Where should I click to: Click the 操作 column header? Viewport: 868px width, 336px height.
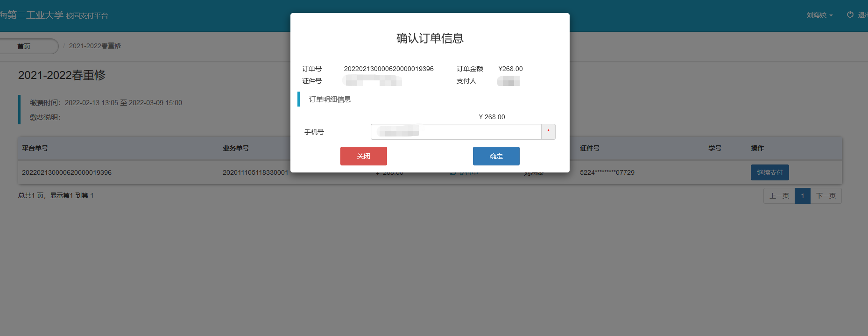coord(757,148)
